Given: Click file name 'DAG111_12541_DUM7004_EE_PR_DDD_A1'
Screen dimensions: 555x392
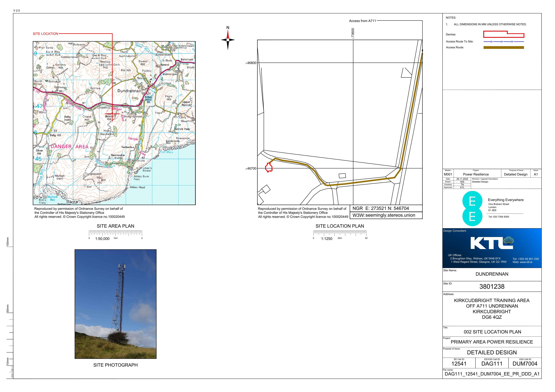Looking at the screenshot, I should 492,374.
